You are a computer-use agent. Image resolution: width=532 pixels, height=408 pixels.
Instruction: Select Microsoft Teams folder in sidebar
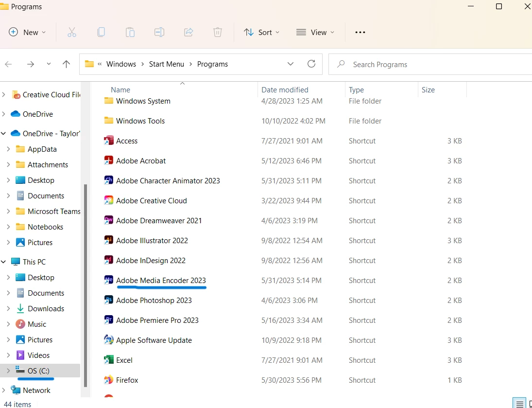[x=54, y=212]
